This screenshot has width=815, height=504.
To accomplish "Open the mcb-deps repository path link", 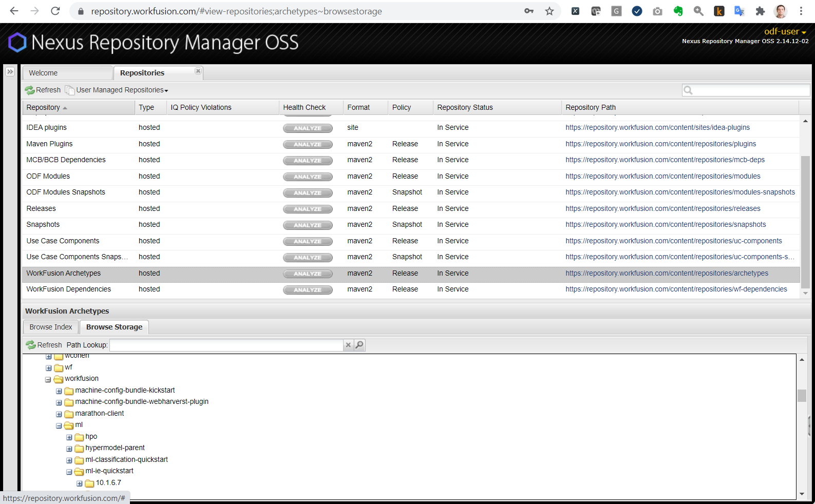I will coord(665,160).
